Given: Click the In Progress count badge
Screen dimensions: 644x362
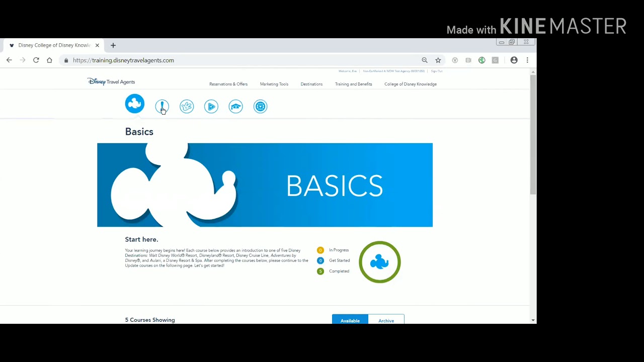Looking at the screenshot, I should [x=320, y=250].
